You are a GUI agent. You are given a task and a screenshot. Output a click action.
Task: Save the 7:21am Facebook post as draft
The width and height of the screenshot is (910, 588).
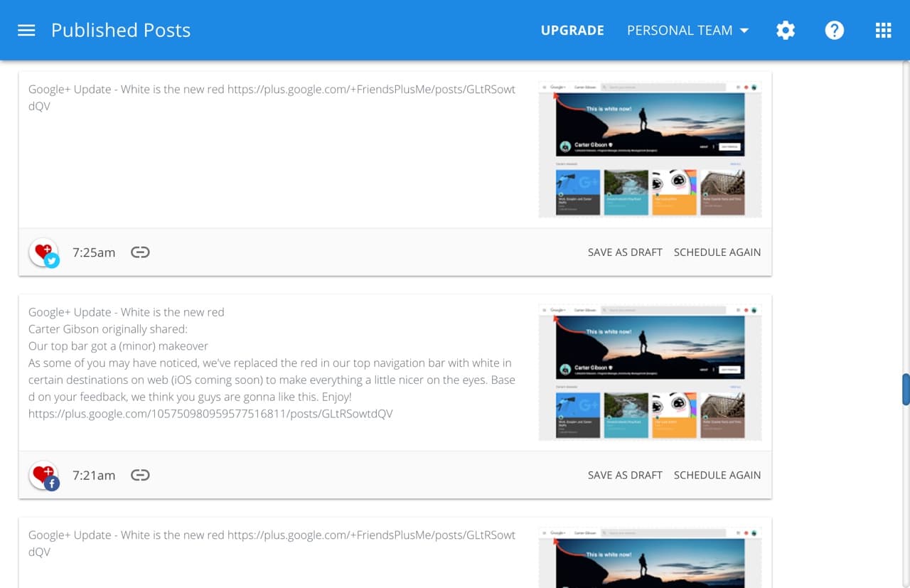625,475
